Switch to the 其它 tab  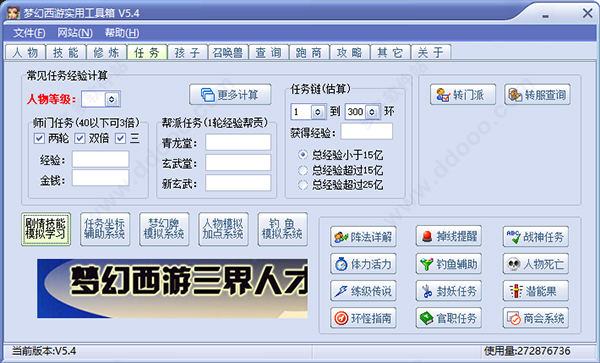[390, 52]
